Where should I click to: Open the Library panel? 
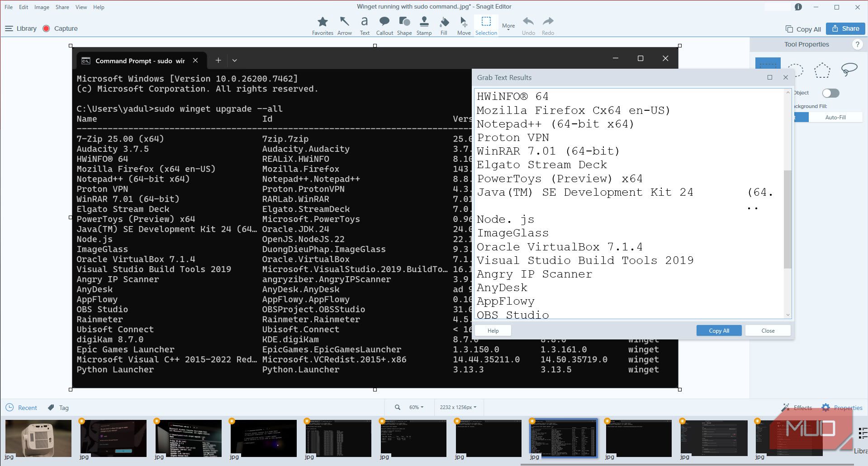tap(21, 28)
